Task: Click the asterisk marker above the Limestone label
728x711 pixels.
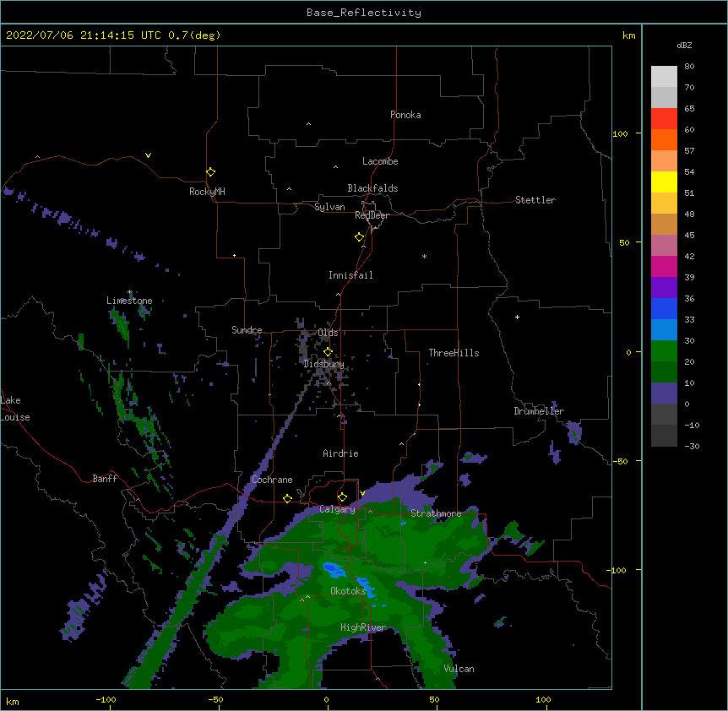Action: point(130,292)
